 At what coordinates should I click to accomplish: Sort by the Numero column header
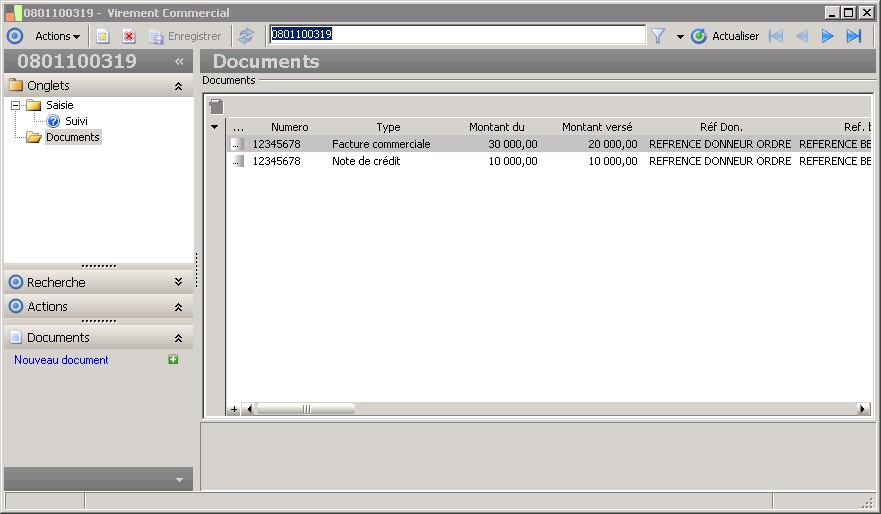(x=289, y=127)
